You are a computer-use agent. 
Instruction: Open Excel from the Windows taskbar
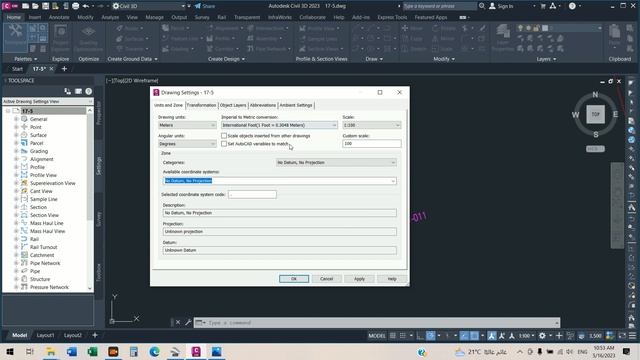point(92,351)
